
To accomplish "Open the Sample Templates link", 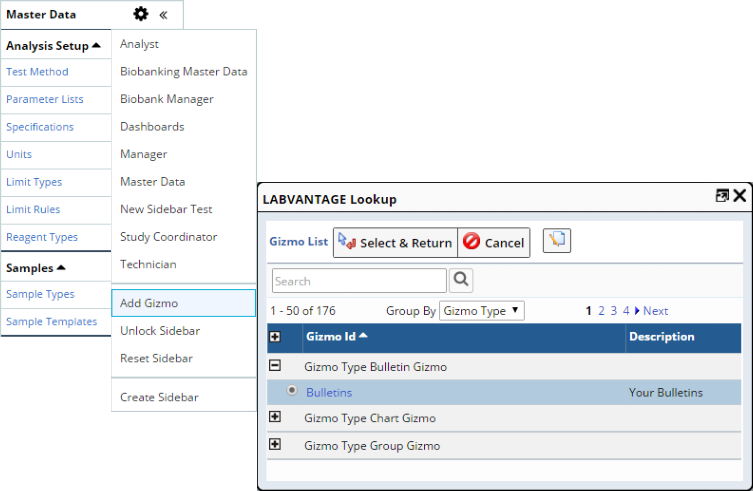I will (x=51, y=322).
